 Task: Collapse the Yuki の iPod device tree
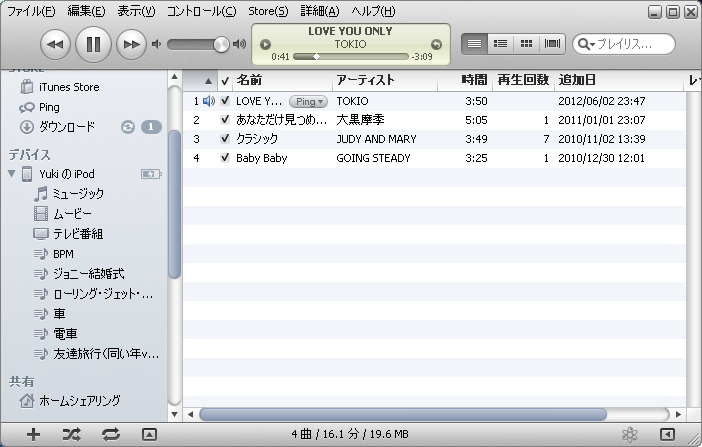pos(11,174)
